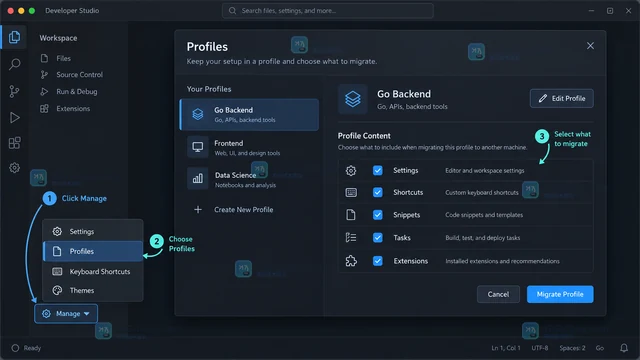Viewport: 640px width, 360px height.
Task: Click the Migrate Profile button
Action: (x=560, y=294)
